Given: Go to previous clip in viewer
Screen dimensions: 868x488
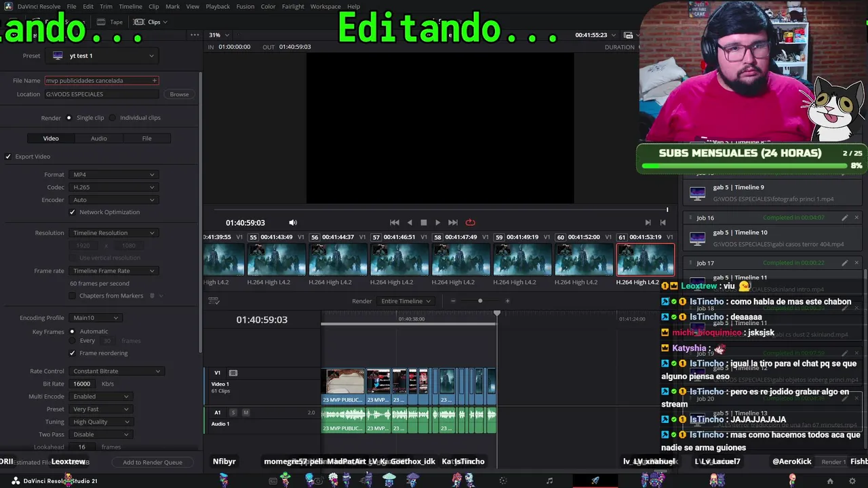Looking at the screenshot, I should (663, 222).
